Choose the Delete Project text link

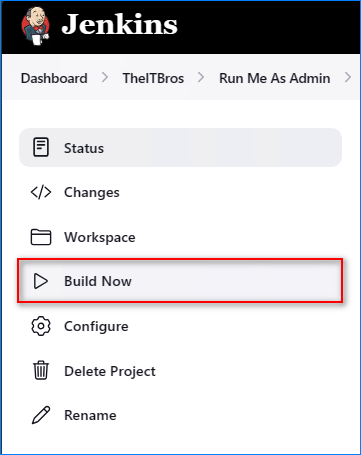[110, 371]
